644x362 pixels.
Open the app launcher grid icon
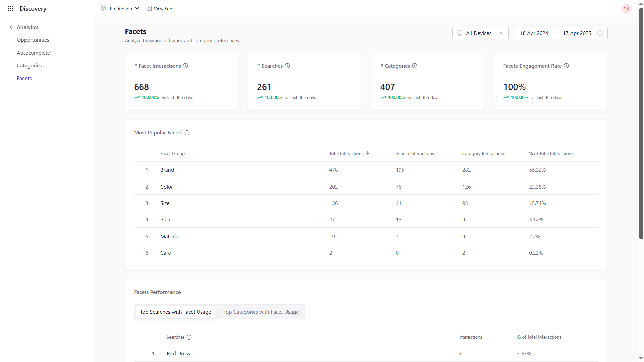click(10, 9)
